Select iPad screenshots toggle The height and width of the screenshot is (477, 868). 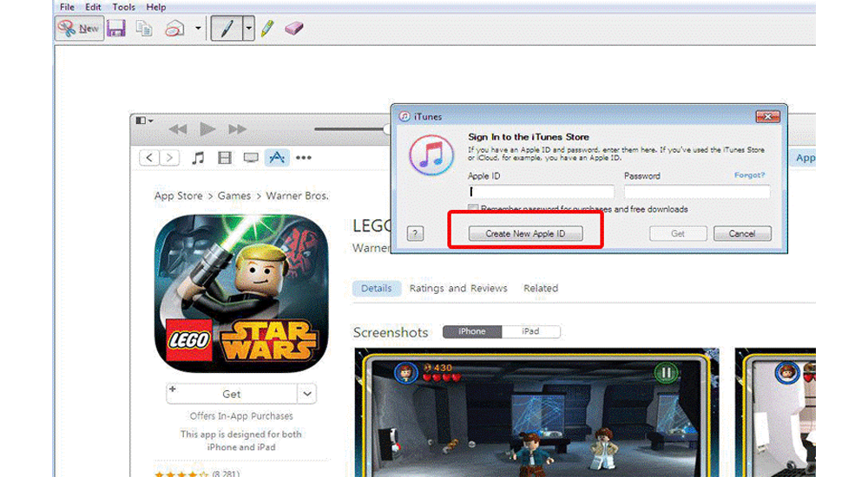click(x=530, y=331)
